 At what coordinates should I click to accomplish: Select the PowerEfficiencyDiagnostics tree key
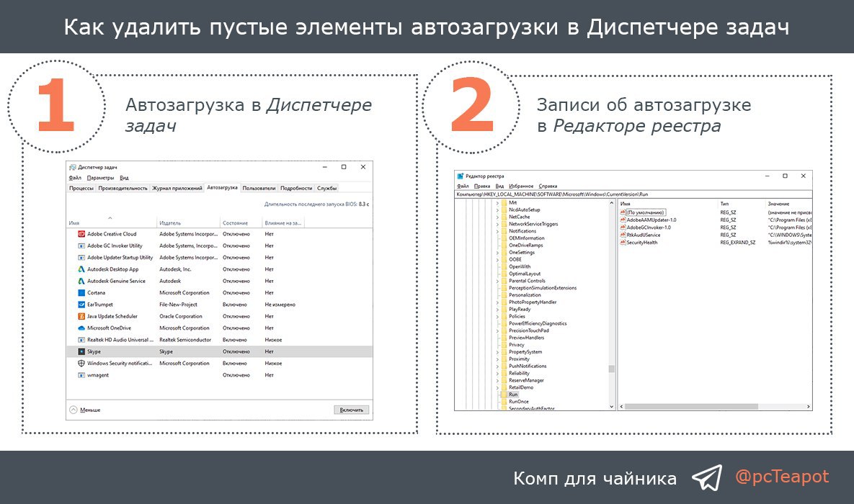(x=538, y=324)
